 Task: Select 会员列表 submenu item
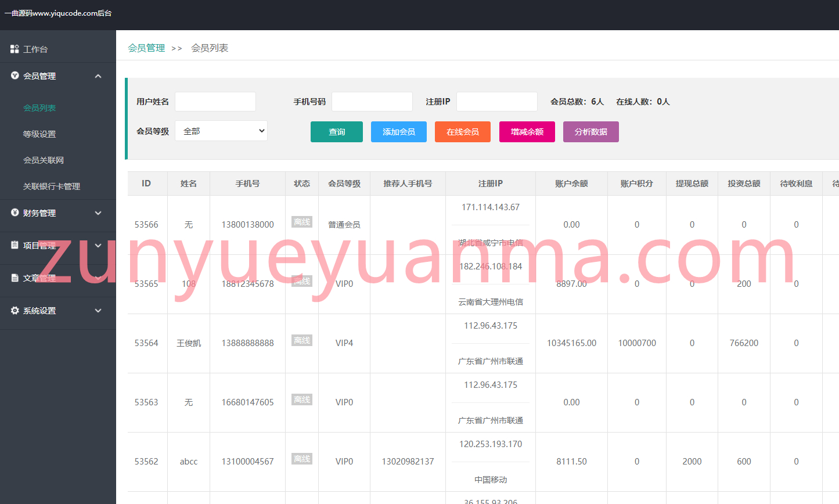[x=39, y=108]
